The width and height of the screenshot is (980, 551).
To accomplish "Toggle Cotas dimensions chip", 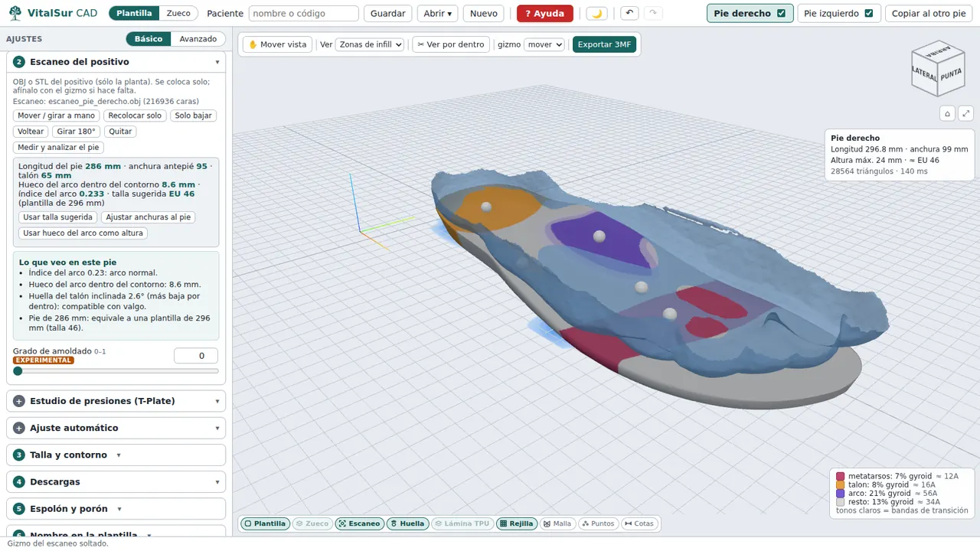I will 639,523.
